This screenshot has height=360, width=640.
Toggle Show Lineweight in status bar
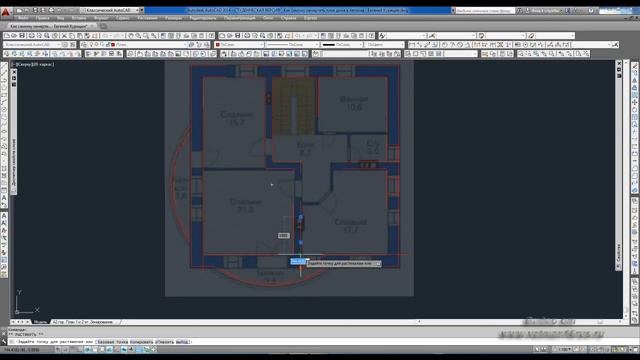131,349
